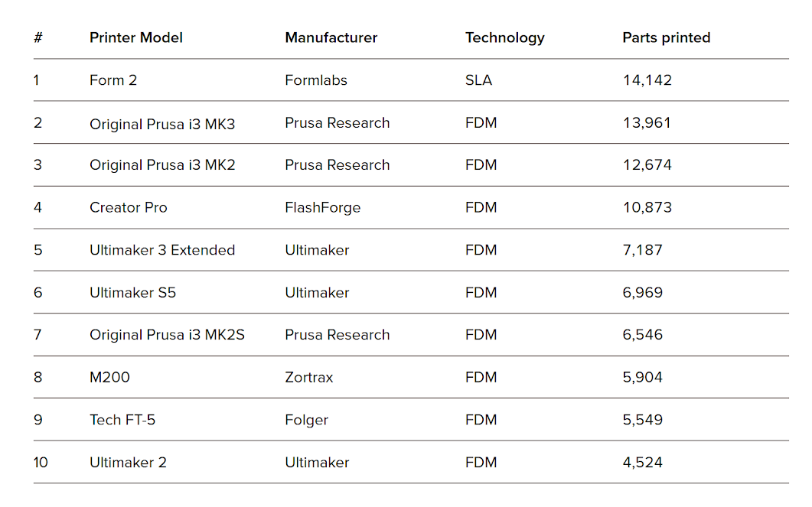Click the SLA technology cell
This screenshot has width=812, height=507.
478,80
